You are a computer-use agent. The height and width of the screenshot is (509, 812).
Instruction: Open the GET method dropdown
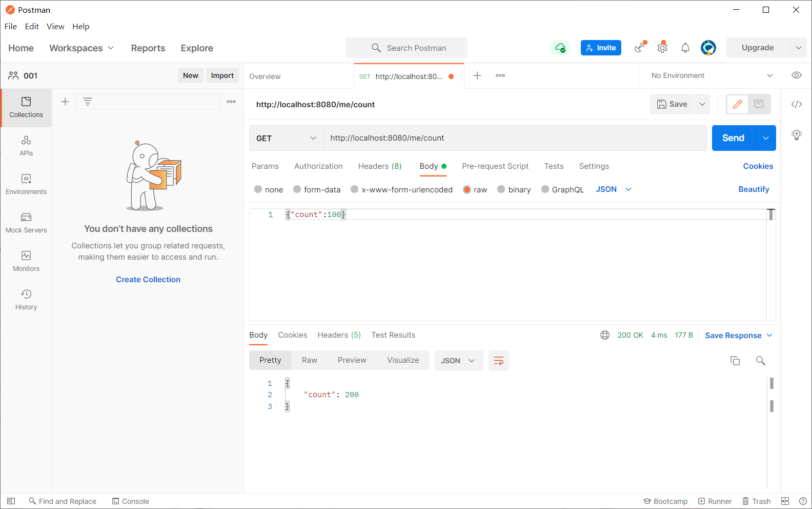point(286,138)
